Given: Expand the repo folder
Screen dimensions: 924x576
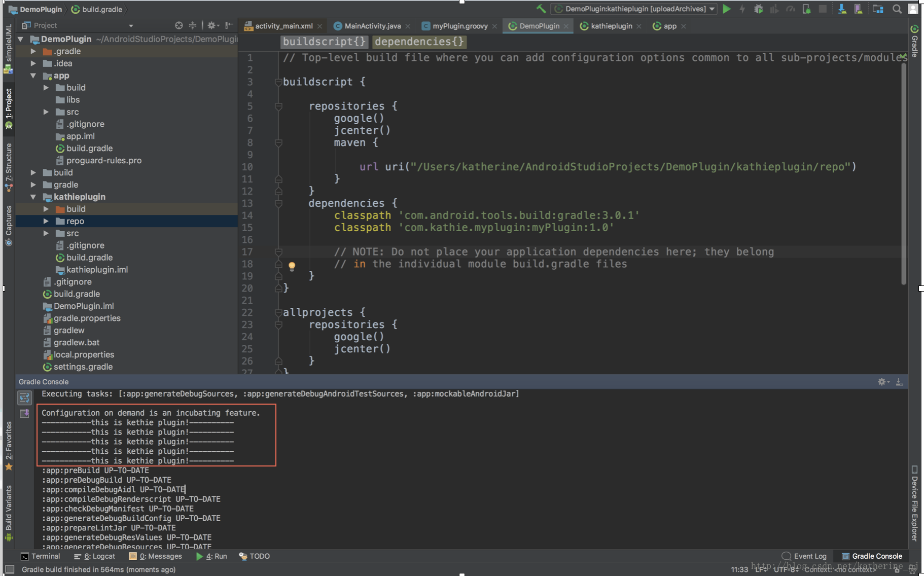Looking at the screenshot, I should (46, 221).
